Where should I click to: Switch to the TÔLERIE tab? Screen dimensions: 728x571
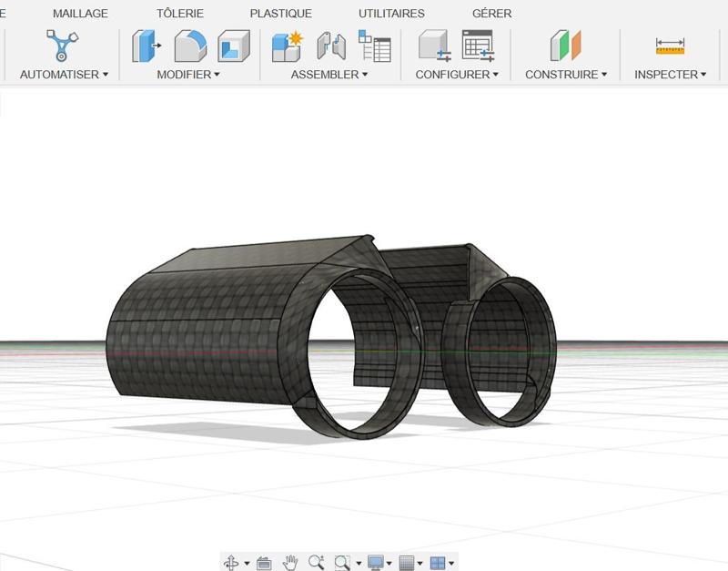click(x=180, y=14)
